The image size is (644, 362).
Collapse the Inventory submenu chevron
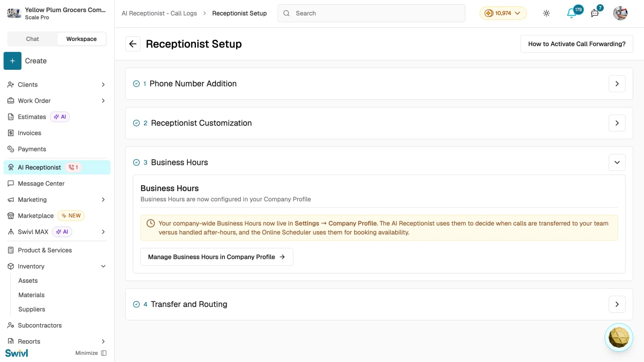(103, 266)
